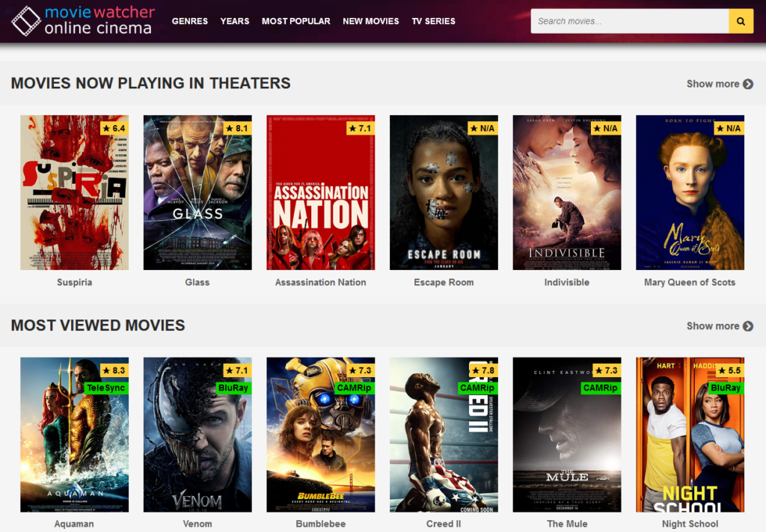Click the Night School title link
The image size is (766, 532).
coord(690,524)
